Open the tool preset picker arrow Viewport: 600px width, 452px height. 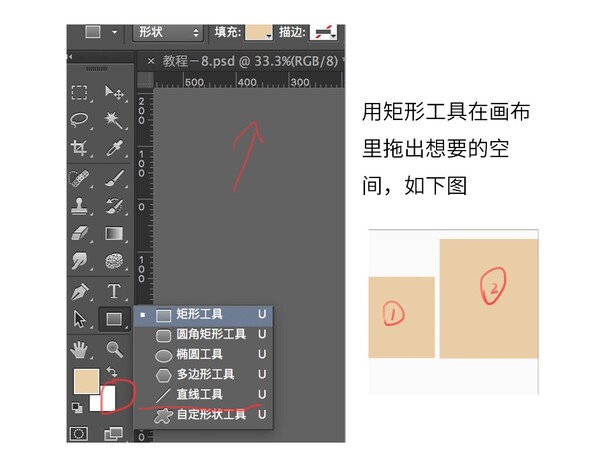pyautogui.click(x=114, y=32)
